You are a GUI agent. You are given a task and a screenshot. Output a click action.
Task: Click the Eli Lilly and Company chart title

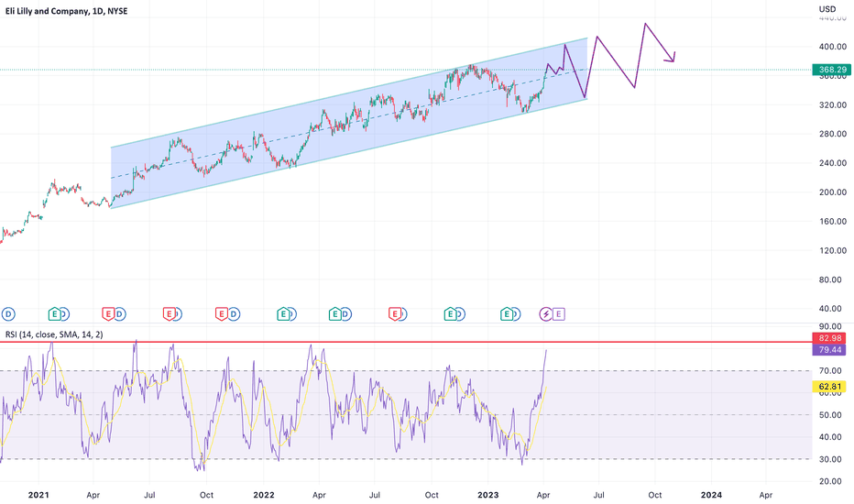click(x=66, y=10)
